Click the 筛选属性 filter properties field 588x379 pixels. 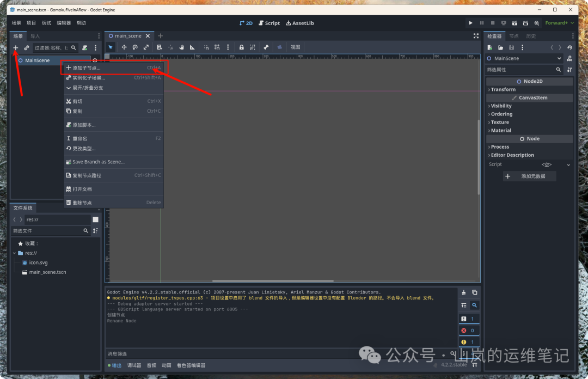(519, 70)
